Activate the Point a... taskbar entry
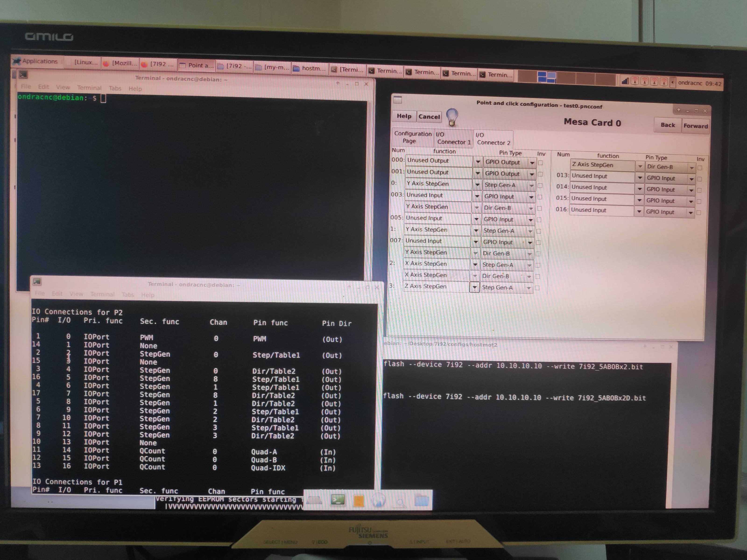 pyautogui.click(x=197, y=66)
